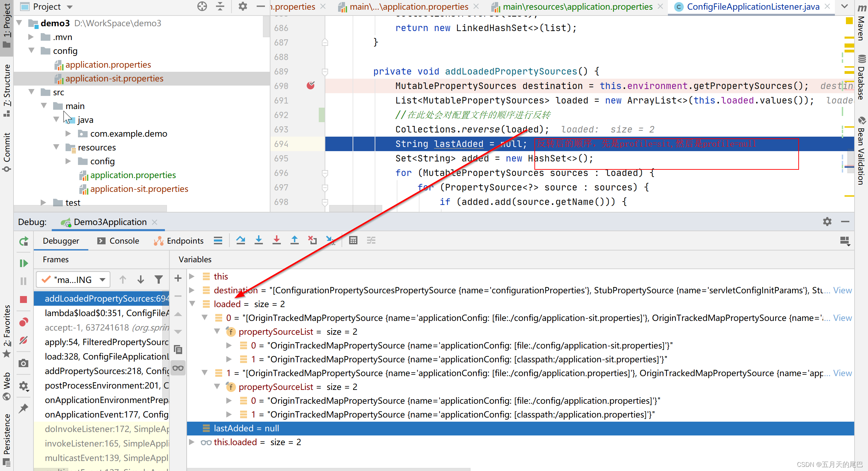Viewport: 868px width, 471px height.
Task: Toggle the Mute Breakpoints icon
Action: pos(23,341)
